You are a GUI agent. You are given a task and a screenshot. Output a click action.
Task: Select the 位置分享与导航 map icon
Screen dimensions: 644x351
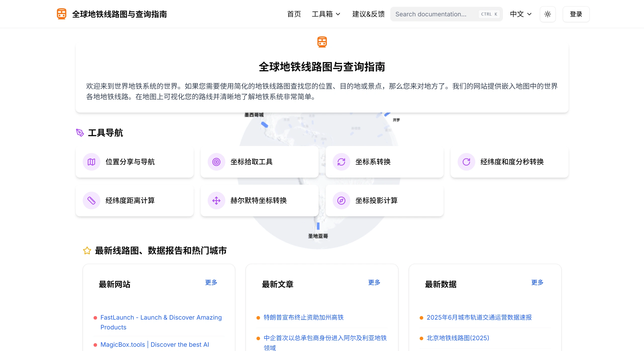click(92, 162)
